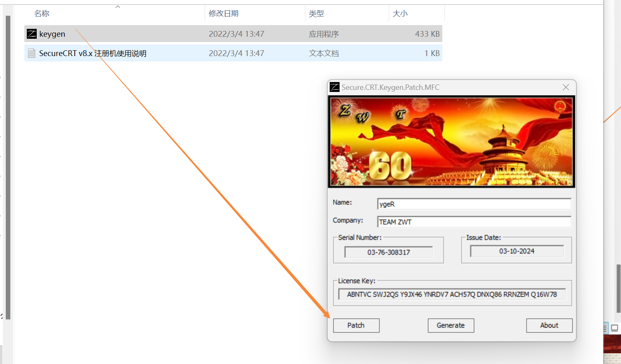This screenshot has height=364, width=621.
Task: Click the keygen banner image with 60
Action: pos(451,141)
